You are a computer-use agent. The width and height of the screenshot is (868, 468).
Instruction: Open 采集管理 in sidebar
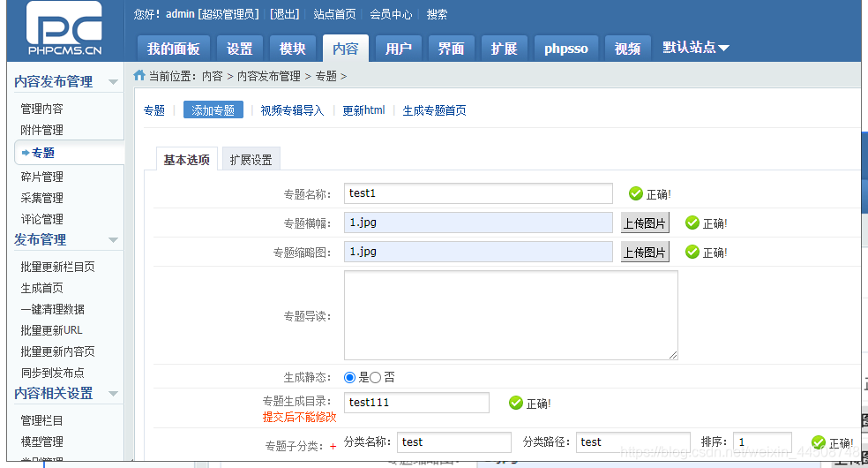pos(42,198)
